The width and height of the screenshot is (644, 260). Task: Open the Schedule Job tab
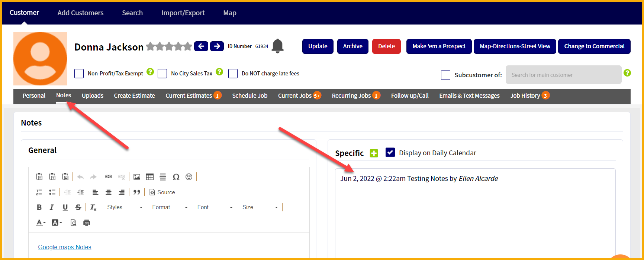click(250, 95)
